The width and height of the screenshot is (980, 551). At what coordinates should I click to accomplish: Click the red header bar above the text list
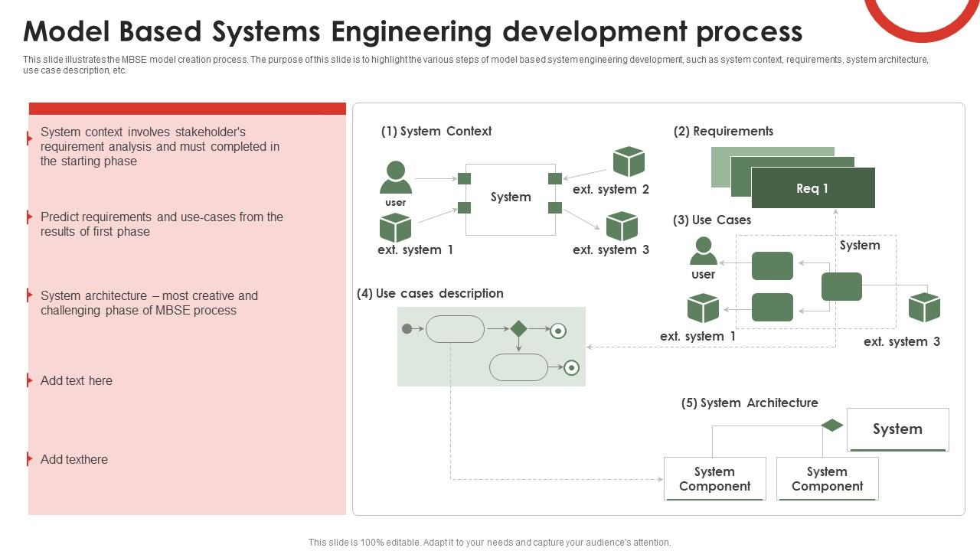click(x=186, y=106)
